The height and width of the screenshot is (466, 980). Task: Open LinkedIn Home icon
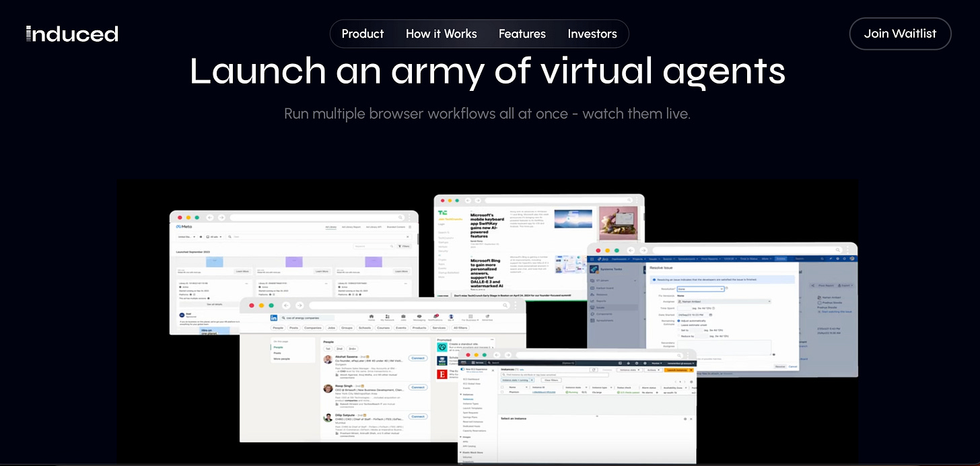[x=372, y=317]
